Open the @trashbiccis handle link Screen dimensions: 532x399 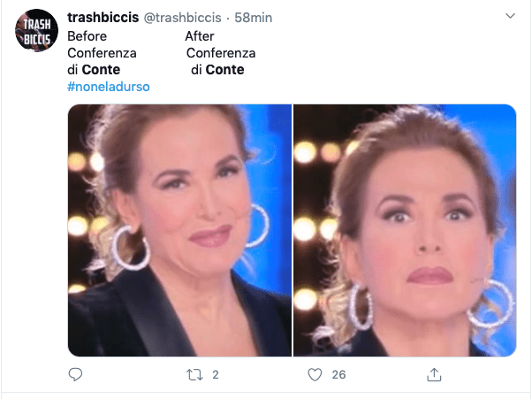click(183, 18)
